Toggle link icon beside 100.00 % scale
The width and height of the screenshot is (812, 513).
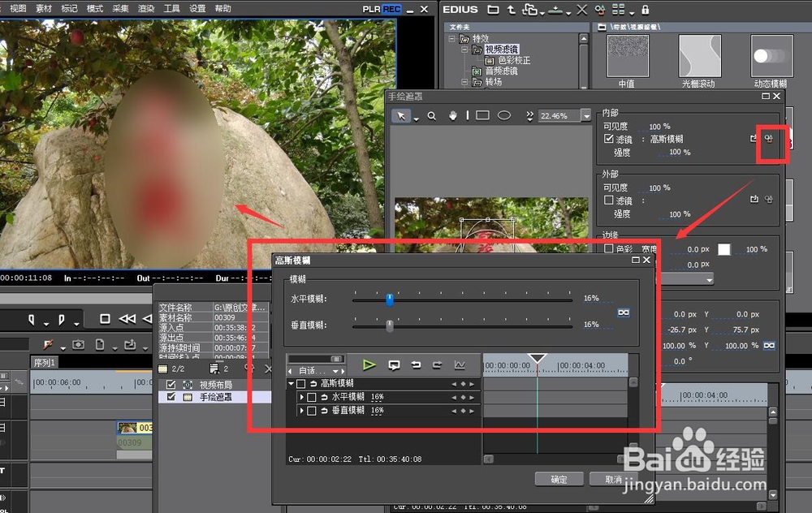coord(770,345)
